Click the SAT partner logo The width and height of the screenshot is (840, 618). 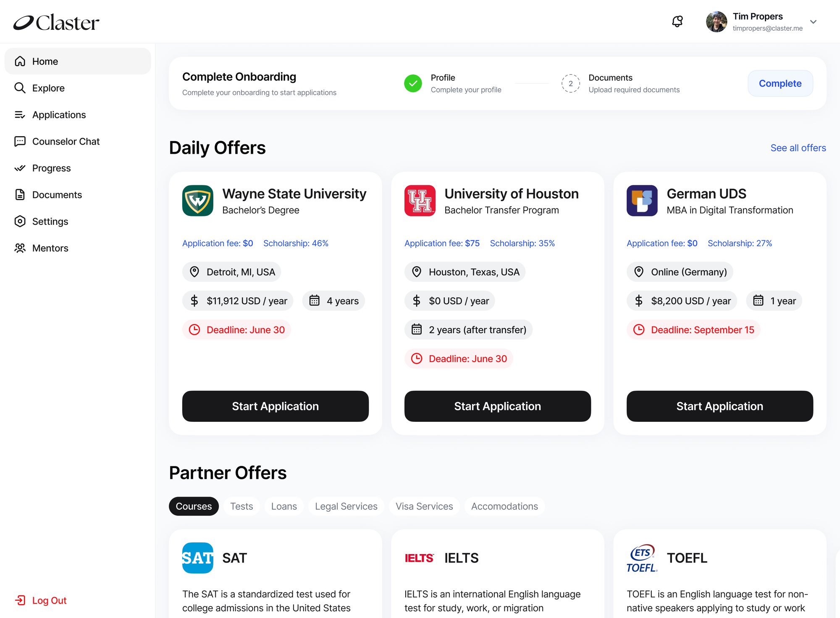click(198, 558)
